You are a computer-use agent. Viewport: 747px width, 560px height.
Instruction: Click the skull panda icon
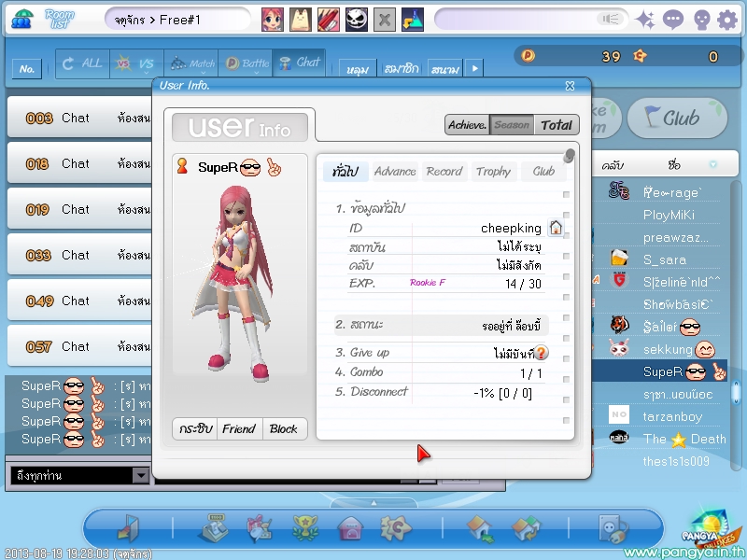(x=357, y=20)
